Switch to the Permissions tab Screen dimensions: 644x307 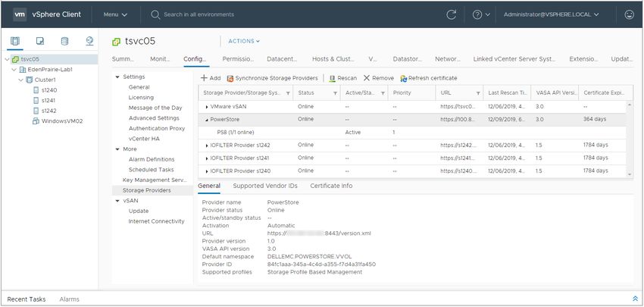pyautogui.click(x=238, y=59)
